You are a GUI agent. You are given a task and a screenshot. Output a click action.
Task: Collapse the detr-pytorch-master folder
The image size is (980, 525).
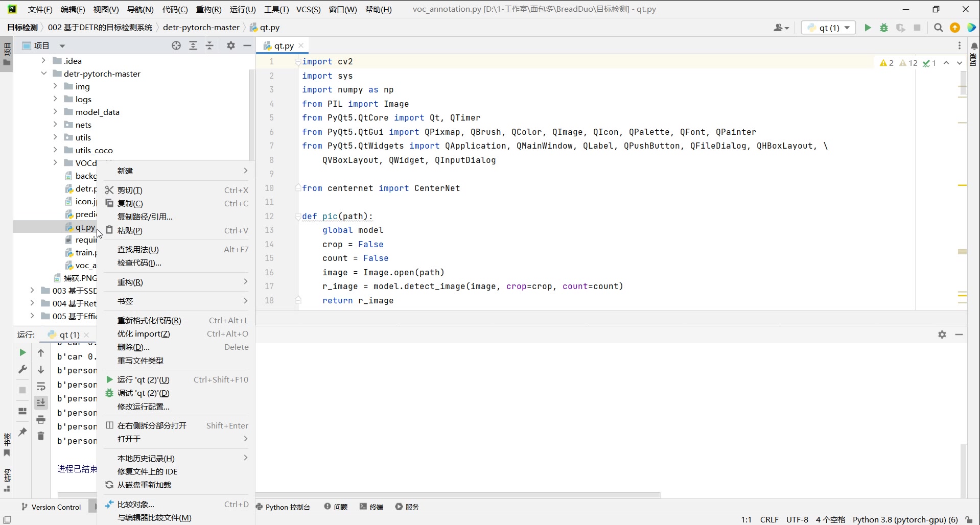pyautogui.click(x=44, y=74)
